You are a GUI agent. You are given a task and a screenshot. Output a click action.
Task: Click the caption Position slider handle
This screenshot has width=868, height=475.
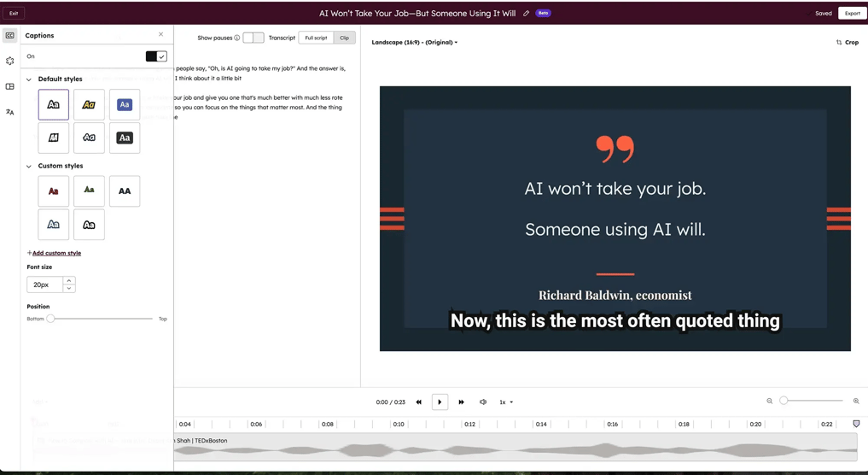click(50, 319)
